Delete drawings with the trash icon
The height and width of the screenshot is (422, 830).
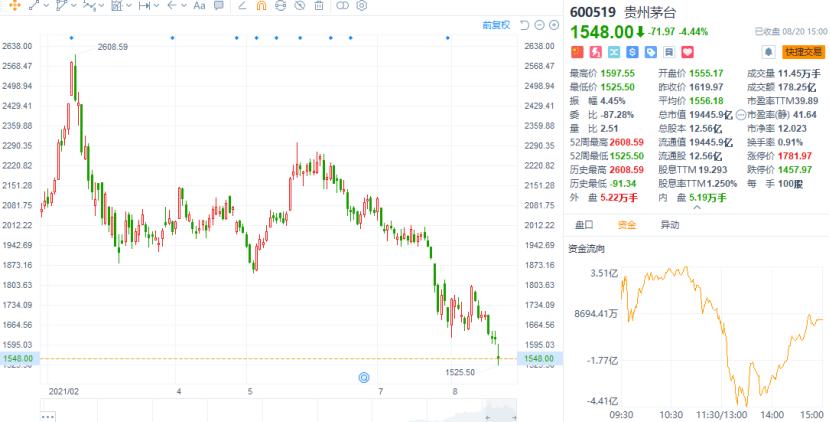pyautogui.click(x=319, y=6)
